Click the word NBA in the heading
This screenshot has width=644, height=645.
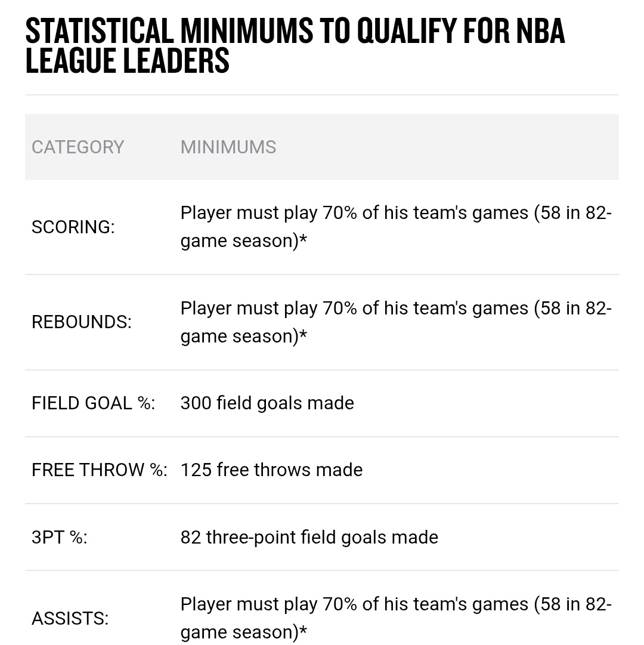540,31
